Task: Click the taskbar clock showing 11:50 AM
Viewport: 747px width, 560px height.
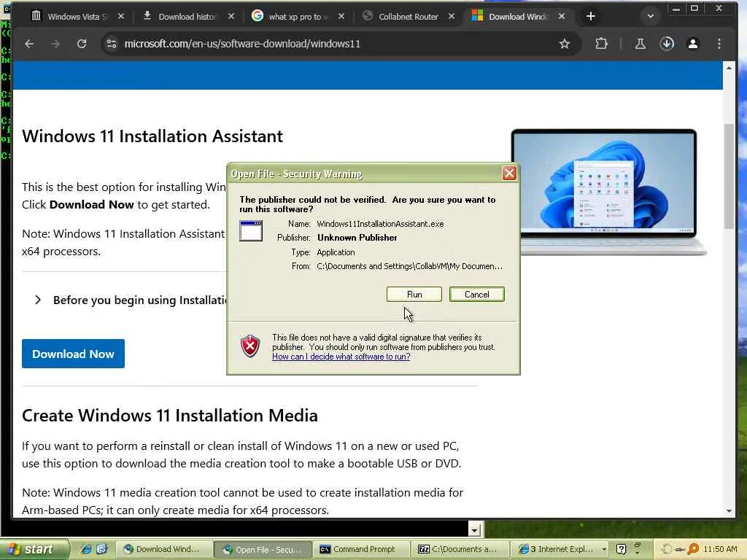Action: 720,550
